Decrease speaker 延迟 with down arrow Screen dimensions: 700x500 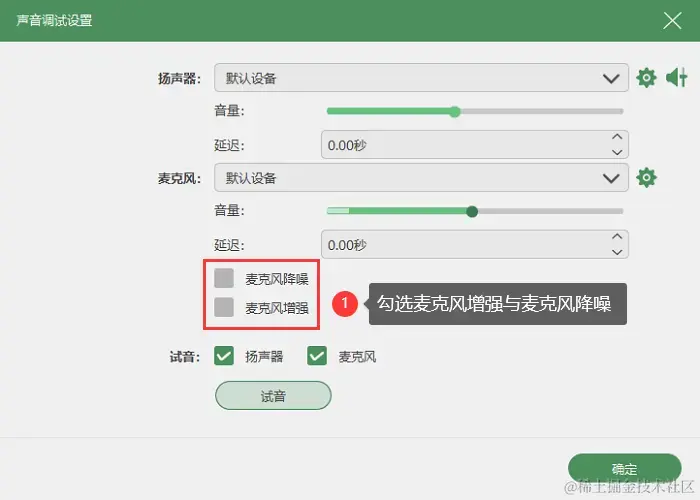click(x=617, y=152)
